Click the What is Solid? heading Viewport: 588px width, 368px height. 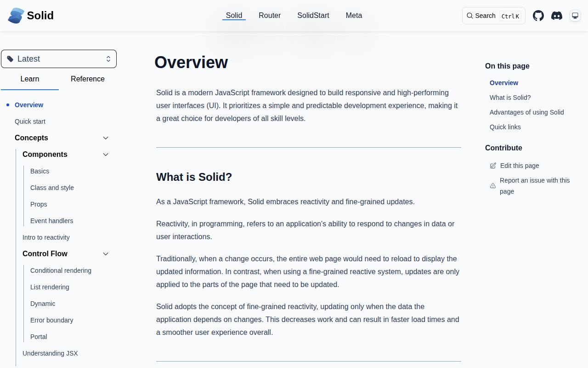pyautogui.click(x=194, y=177)
